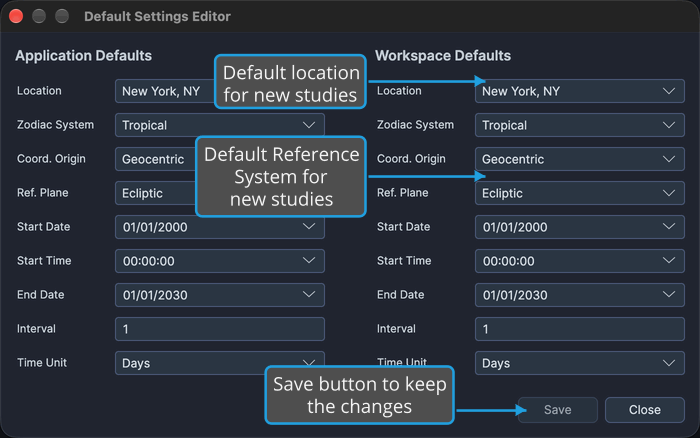The width and height of the screenshot is (700, 438).
Task: Click the Workspace Defaults Interval field
Action: pos(579,329)
